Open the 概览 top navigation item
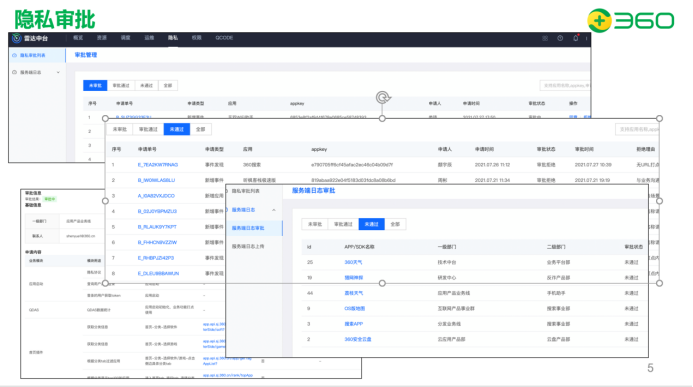This screenshot has height=387, width=693. pyautogui.click(x=78, y=38)
